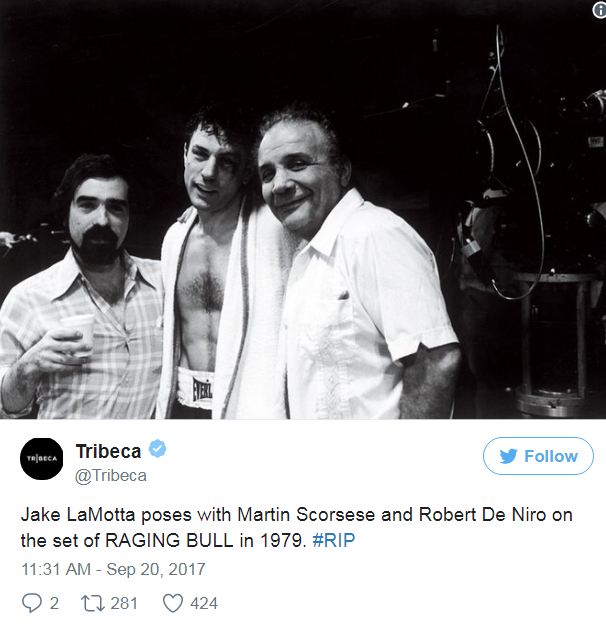606x632 pixels.
Task: Click the bold Tribeca display name
Action: point(108,451)
